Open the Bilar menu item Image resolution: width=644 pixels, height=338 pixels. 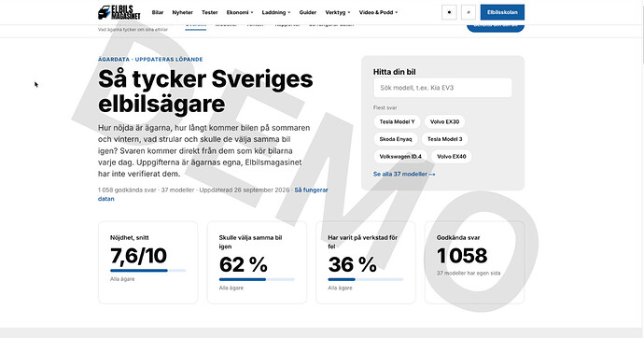point(158,12)
